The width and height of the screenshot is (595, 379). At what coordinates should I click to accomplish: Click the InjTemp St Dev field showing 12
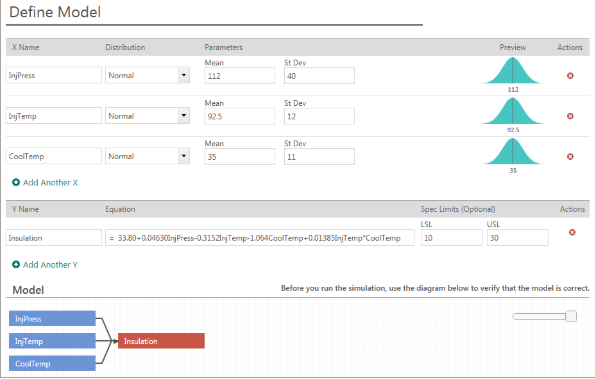pyautogui.click(x=319, y=116)
